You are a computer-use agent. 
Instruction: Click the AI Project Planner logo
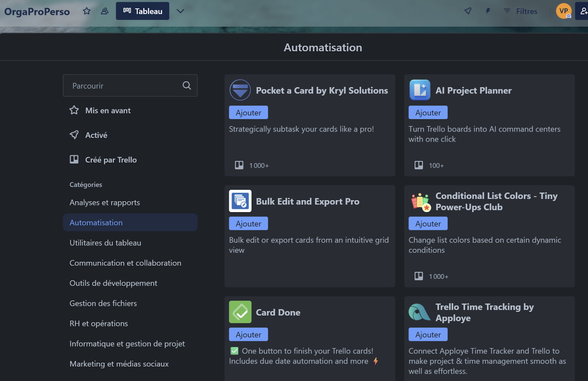420,90
